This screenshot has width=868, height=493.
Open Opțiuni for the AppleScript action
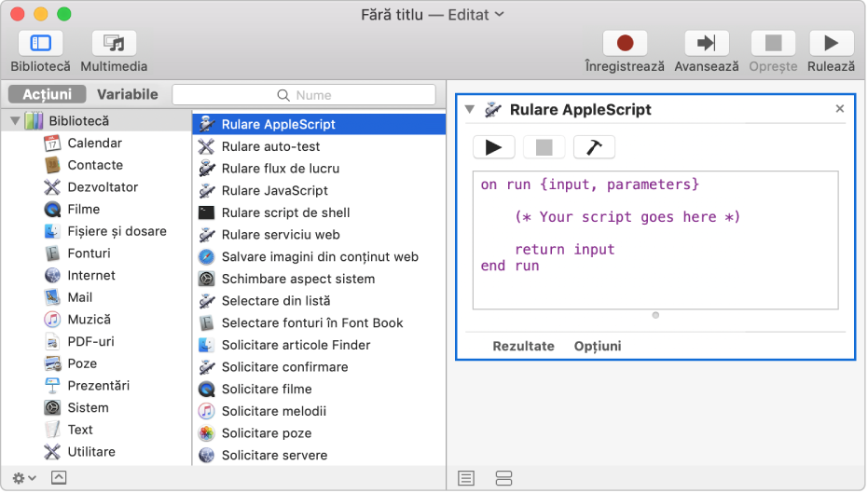[598, 346]
